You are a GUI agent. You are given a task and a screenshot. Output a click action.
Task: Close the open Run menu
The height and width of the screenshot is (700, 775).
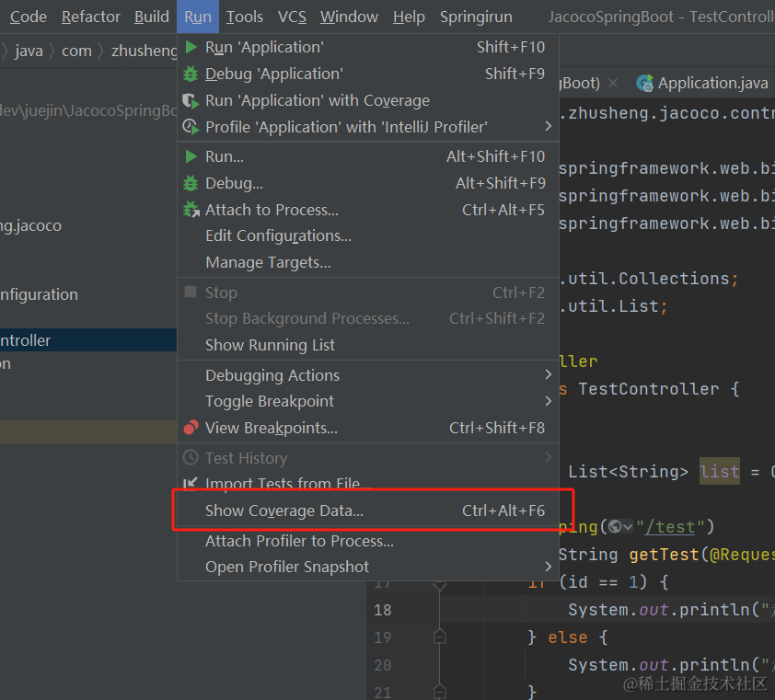[198, 17]
